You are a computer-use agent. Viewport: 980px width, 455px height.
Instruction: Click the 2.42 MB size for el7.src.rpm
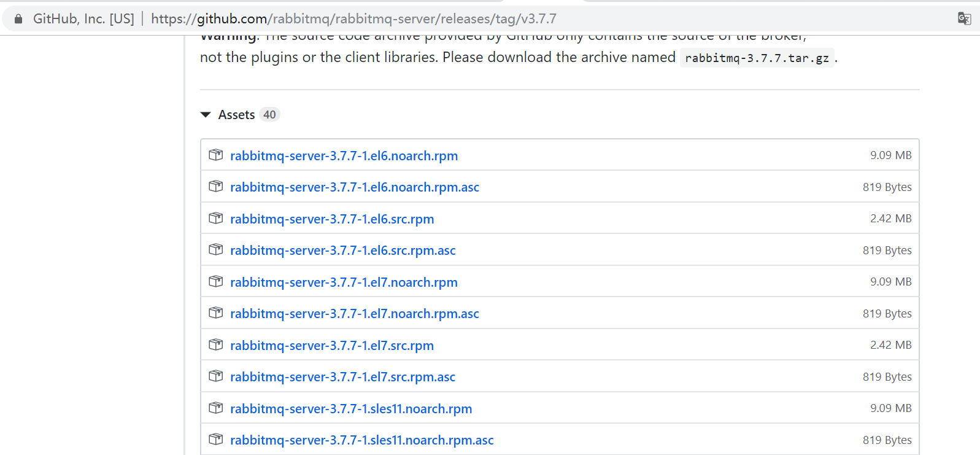coord(890,345)
